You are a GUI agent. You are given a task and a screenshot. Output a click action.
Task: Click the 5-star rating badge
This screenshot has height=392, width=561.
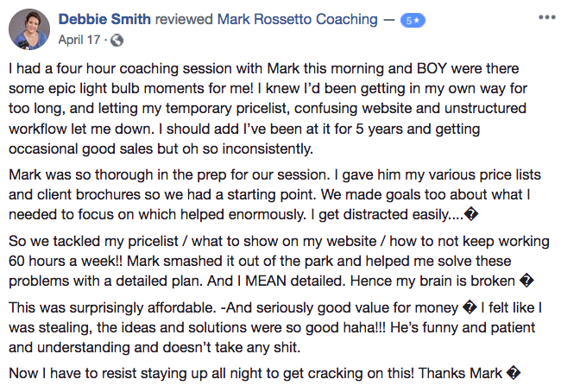click(413, 21)
